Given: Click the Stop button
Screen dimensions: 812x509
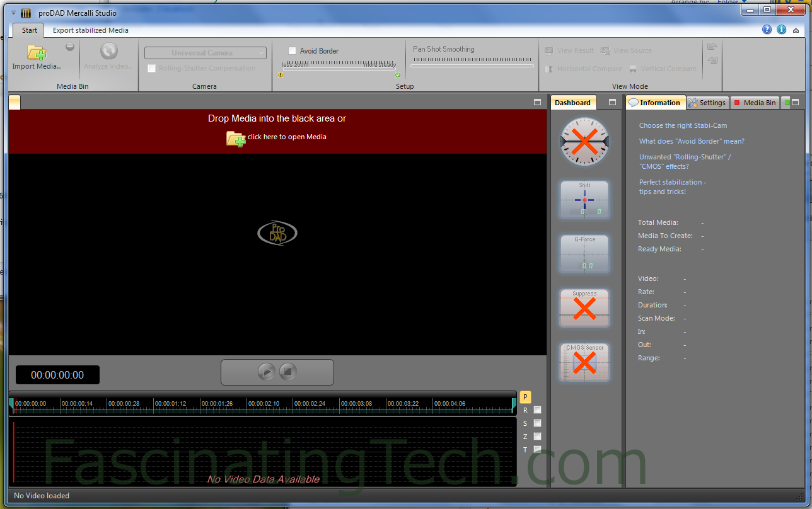Looking at the screenshot, I should (287, 372).
